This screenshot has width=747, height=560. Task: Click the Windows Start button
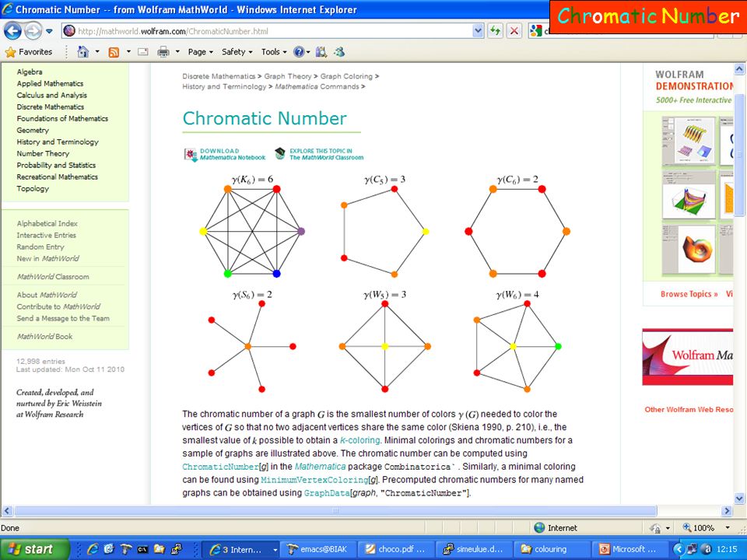coord(34,549)
